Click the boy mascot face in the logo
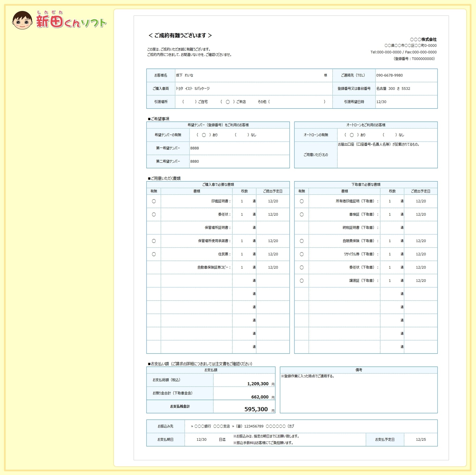This screenshot has width=476, height=475. (x=22, y=20)
